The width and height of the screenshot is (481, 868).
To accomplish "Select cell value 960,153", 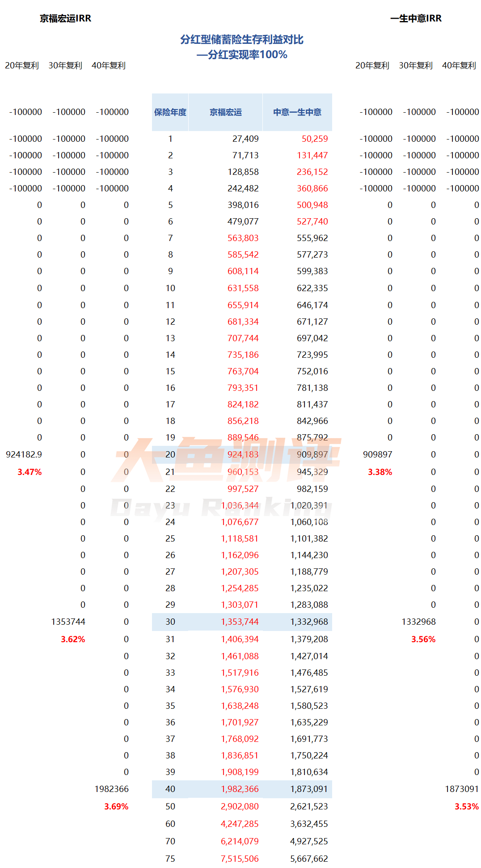I will click(243, 472).
